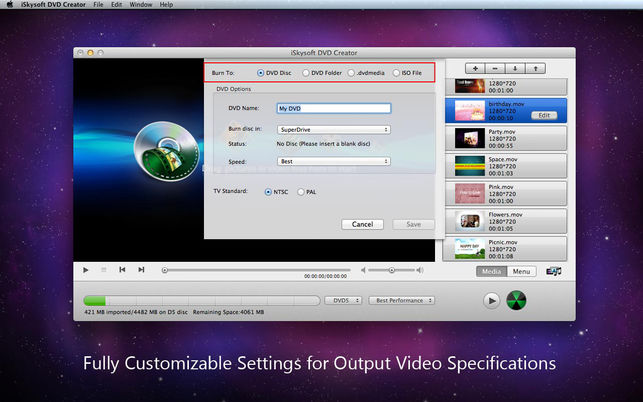
Task: Click the add media plus button
Action: 475,69
